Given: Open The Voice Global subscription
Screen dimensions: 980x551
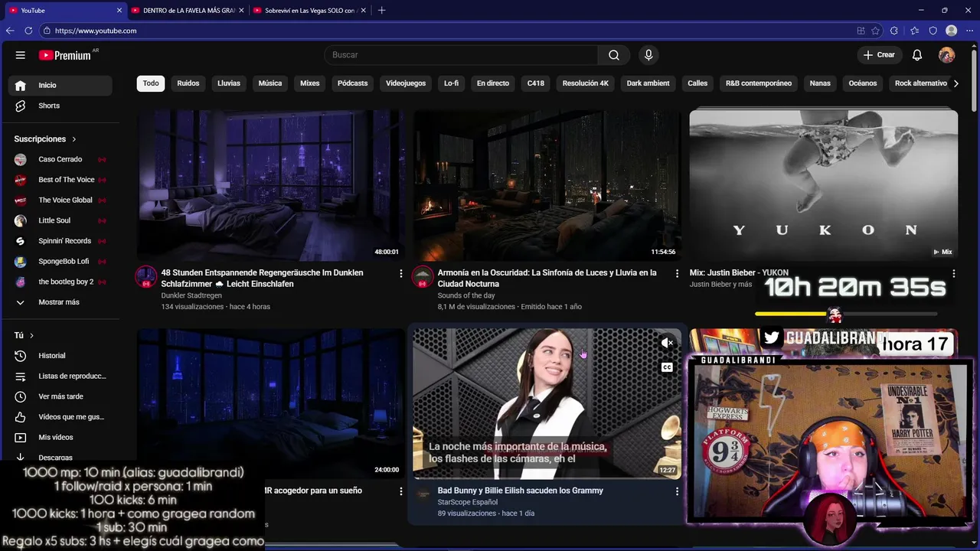Looking at the screenshot, I should (60, 200).
